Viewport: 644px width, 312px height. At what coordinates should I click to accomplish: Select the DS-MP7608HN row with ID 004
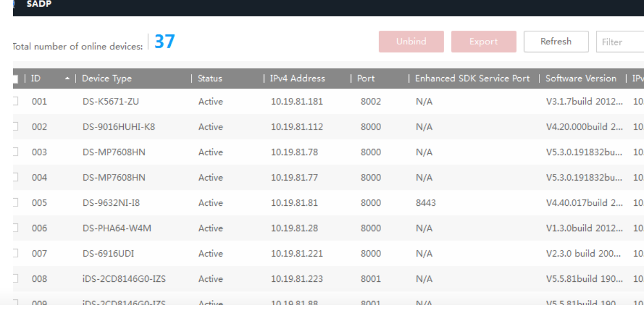[114, 178]
